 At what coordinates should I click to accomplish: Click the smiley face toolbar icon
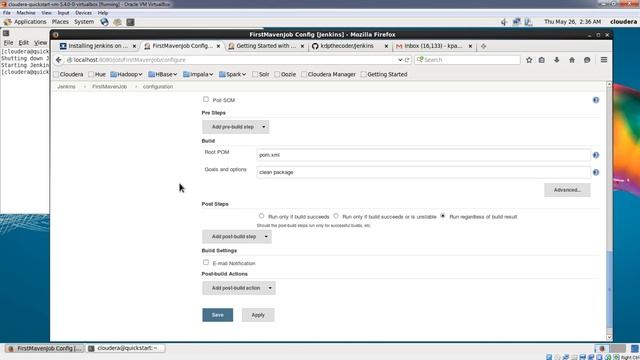tap(587, 60)
